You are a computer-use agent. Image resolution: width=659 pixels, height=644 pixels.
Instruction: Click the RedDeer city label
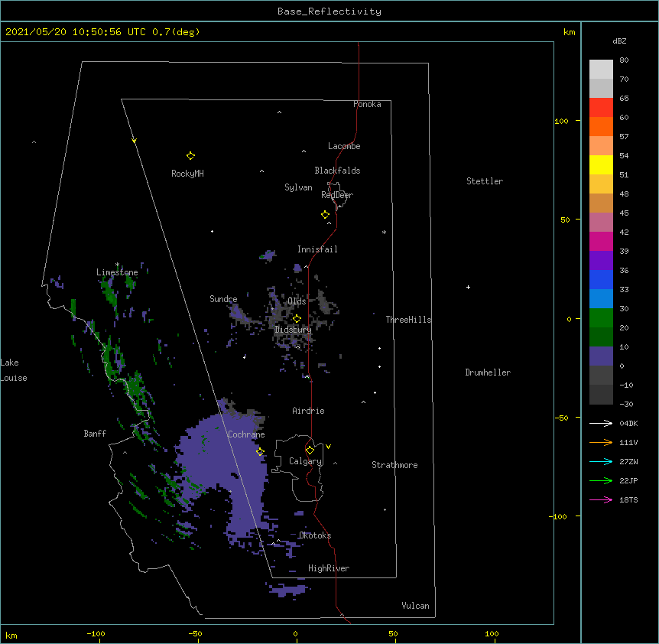[337, 195]
